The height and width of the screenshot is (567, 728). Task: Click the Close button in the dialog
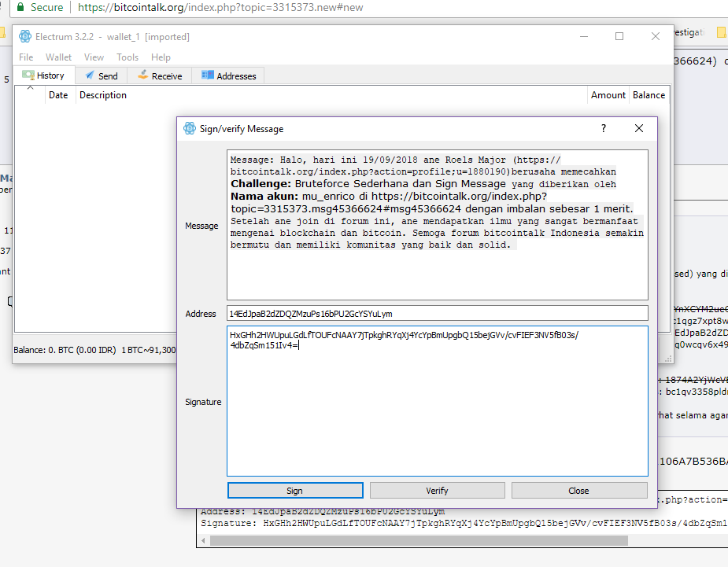tap(579, 491)
